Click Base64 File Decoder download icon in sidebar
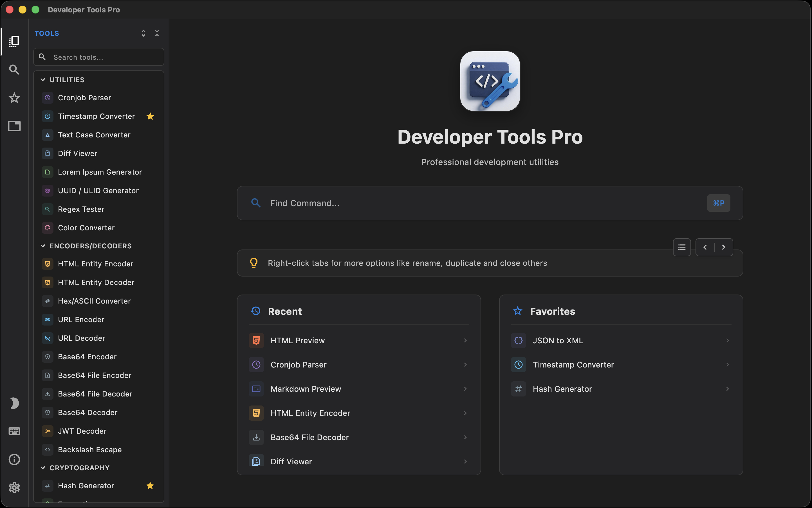Image resolution: width=812 pixels, height=508 pixels. [48, 394]
